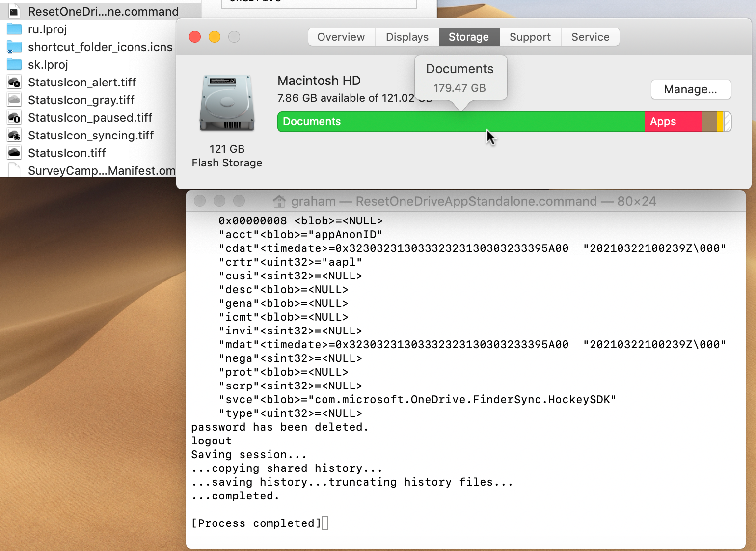
Task: Select the ru.lproj folder name
Action: click(x=47, y=29)
